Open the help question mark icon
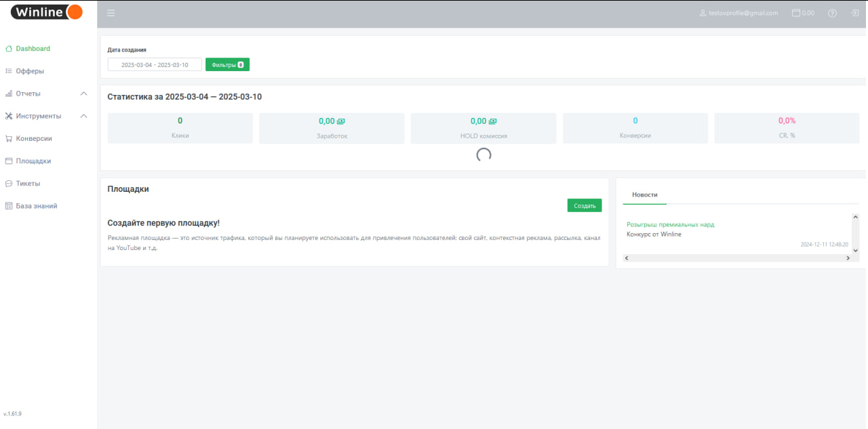Image resolution: width=868 pixels, height=429 pixels. point(832,13)
